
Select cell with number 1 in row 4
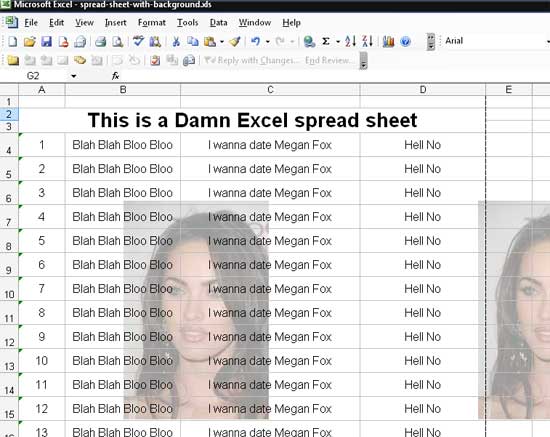pos(42,145)
